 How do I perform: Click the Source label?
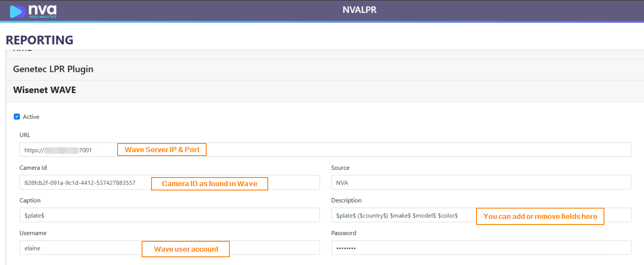coord(340,168)
